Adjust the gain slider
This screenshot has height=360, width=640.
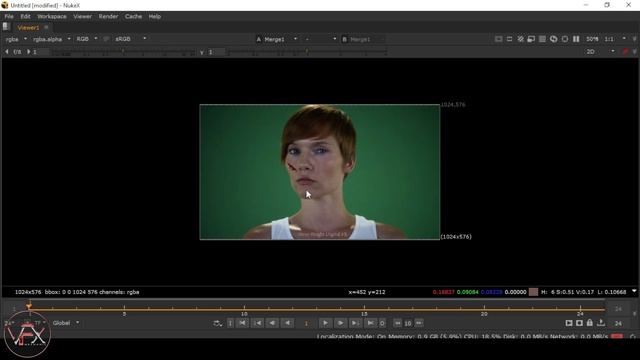(124, 52)
